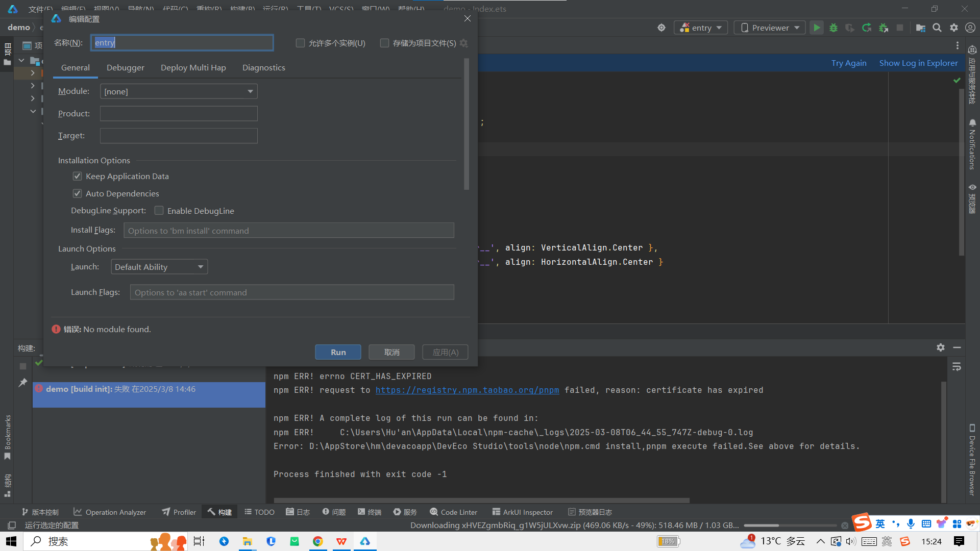980x551 pixels.
Task: Open WPS Office from the taskbar
Action: click(341, 541)
